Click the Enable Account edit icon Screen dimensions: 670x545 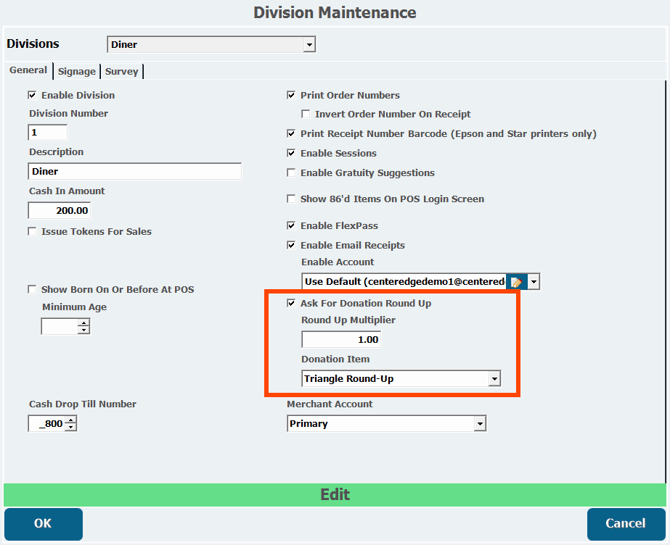pos(517,282)
